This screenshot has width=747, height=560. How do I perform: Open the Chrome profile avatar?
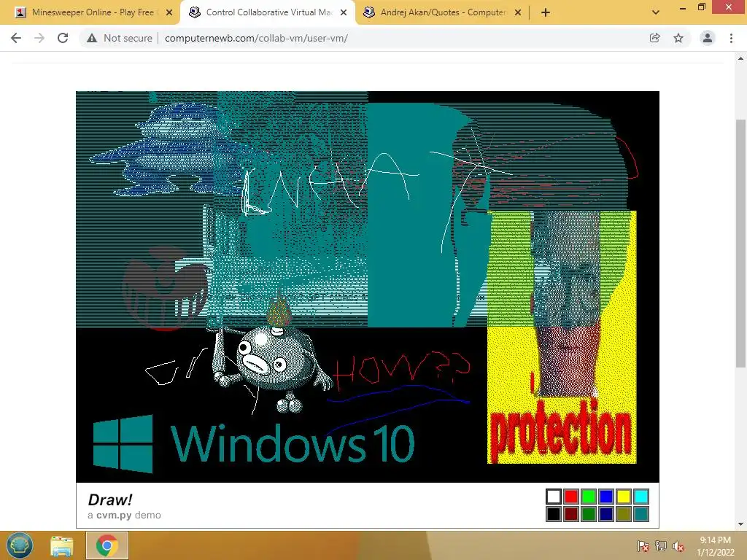click(x=708, y=38)
